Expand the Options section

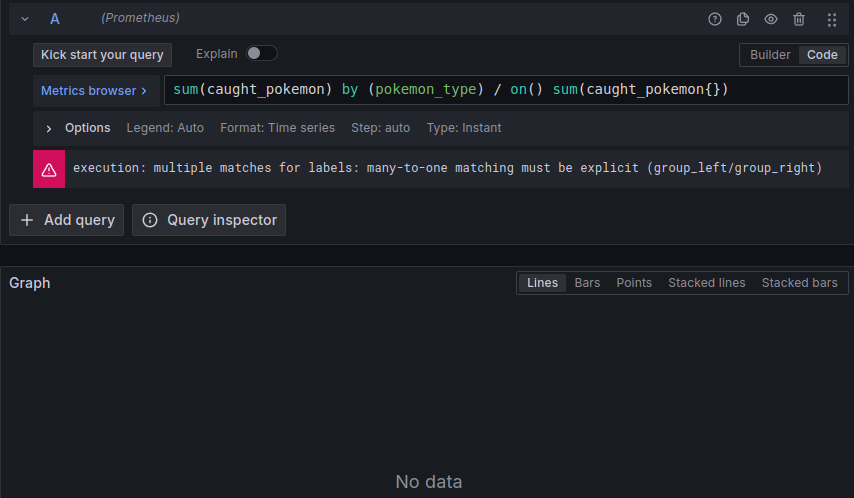coord(49,128)
